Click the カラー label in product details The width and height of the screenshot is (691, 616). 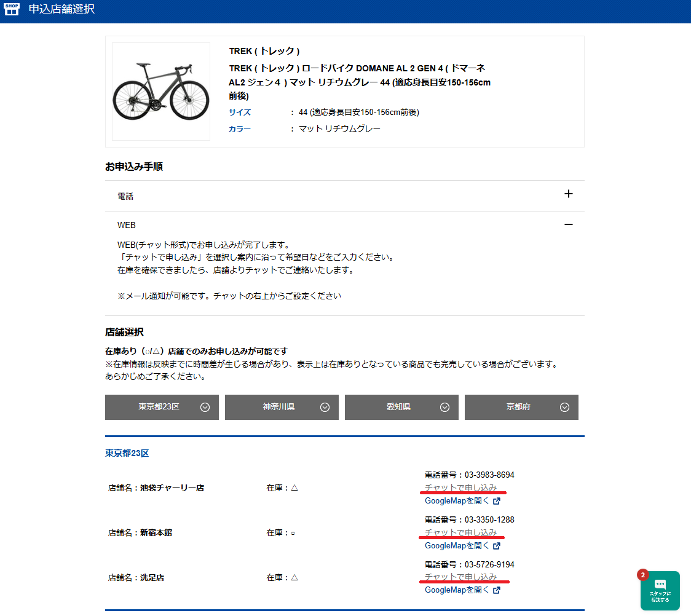click(240, 129)
